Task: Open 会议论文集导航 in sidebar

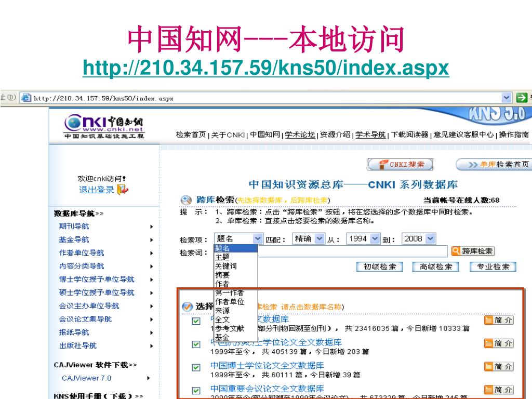Action: tap(85, 319)
